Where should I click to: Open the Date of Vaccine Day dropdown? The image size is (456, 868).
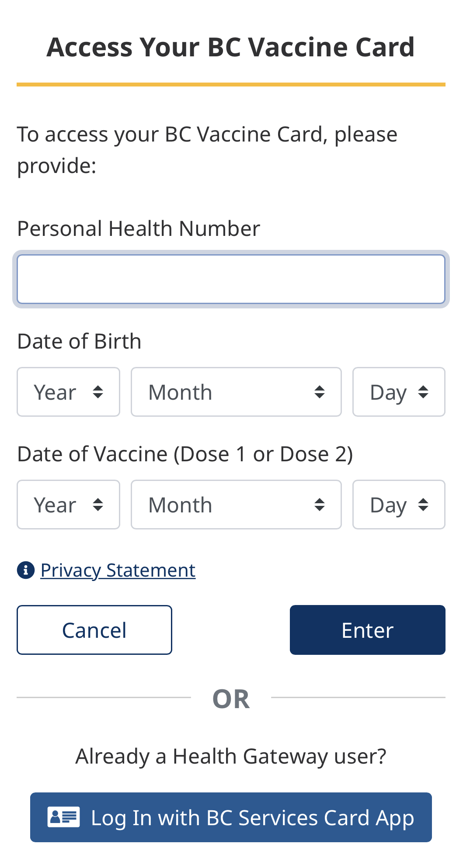(399, 505)
